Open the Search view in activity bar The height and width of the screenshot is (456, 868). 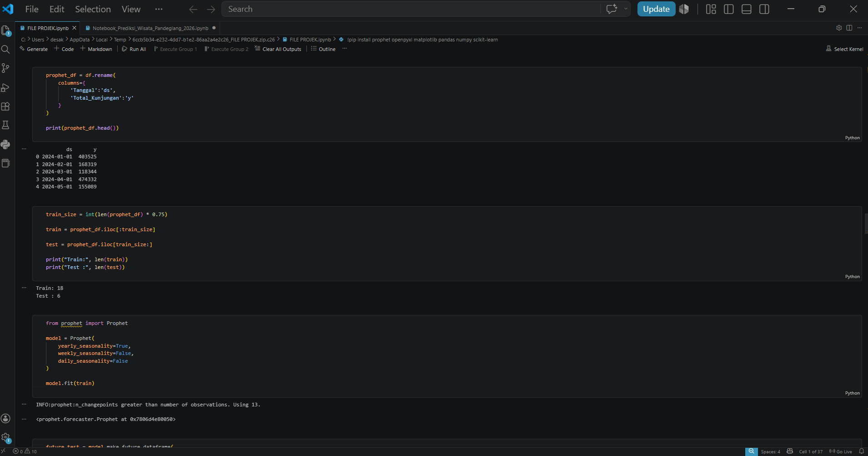click(5, 49)
